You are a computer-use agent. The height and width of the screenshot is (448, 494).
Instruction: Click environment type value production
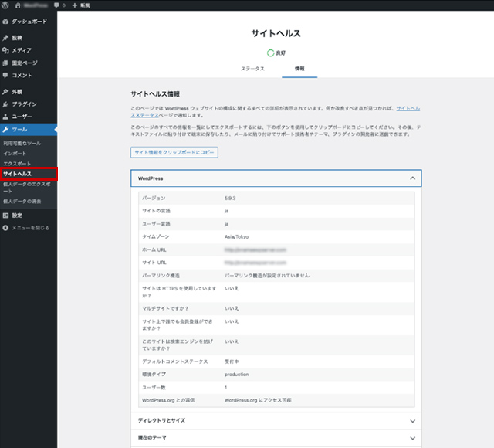[237, 374]
